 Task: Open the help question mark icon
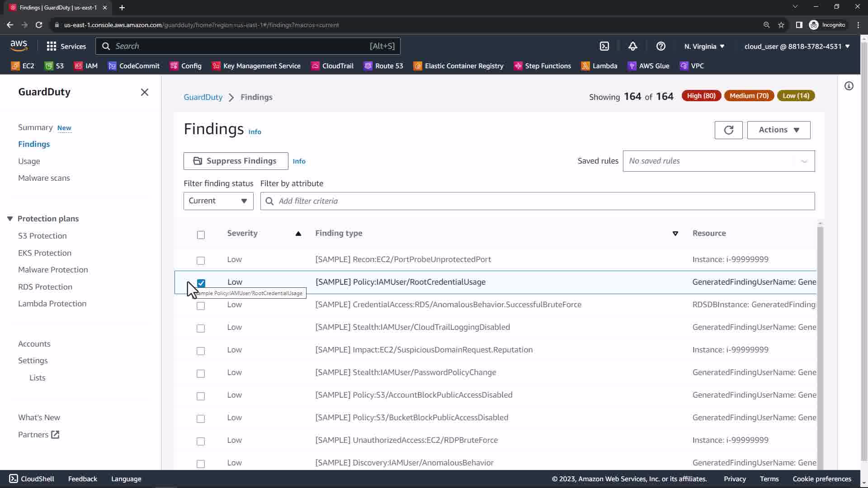point(660,46)
